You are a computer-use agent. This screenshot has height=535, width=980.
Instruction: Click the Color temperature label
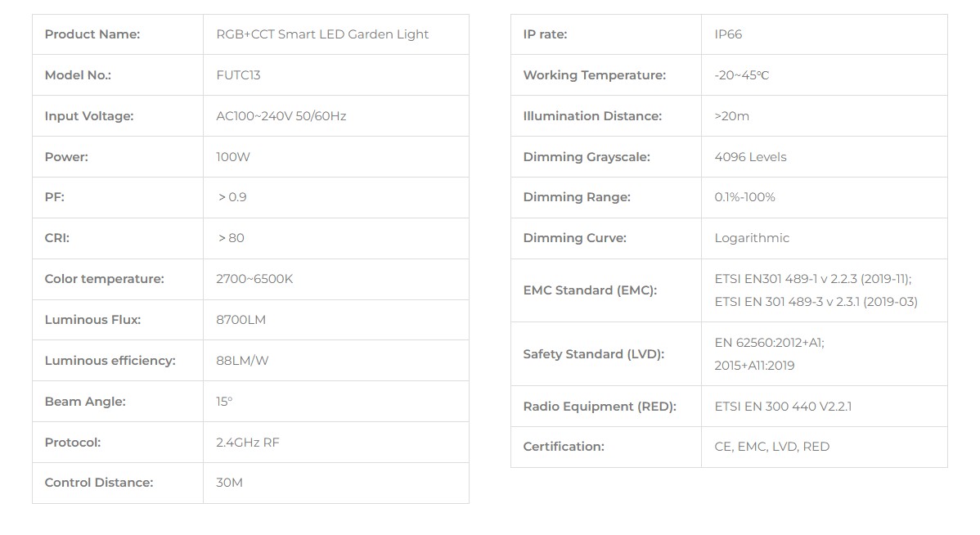pyautogui.click(x=104, y=279)
